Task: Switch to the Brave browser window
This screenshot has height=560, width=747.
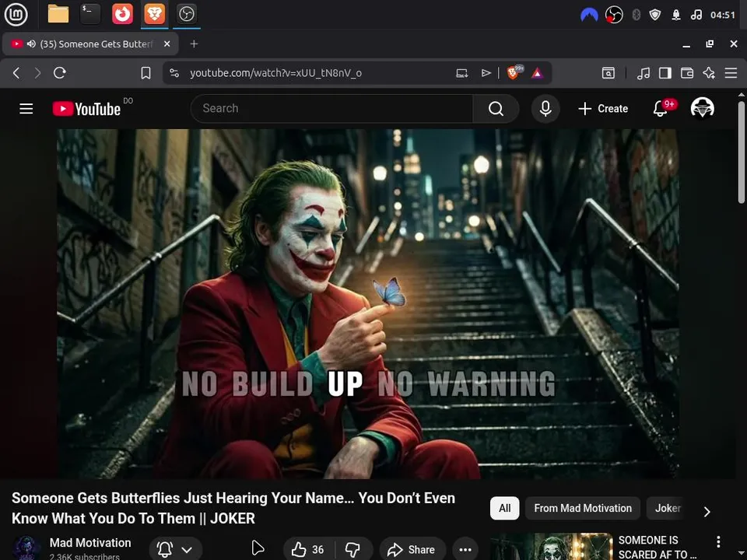Action: pos(155,14)
